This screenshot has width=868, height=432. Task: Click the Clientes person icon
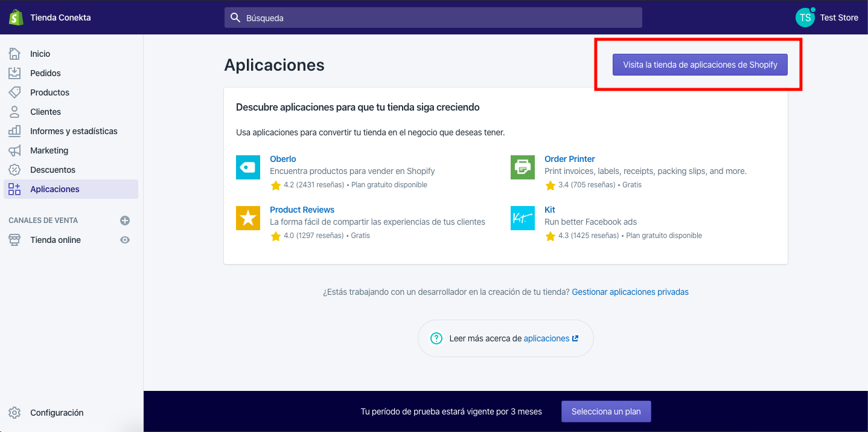click(14, 112)
